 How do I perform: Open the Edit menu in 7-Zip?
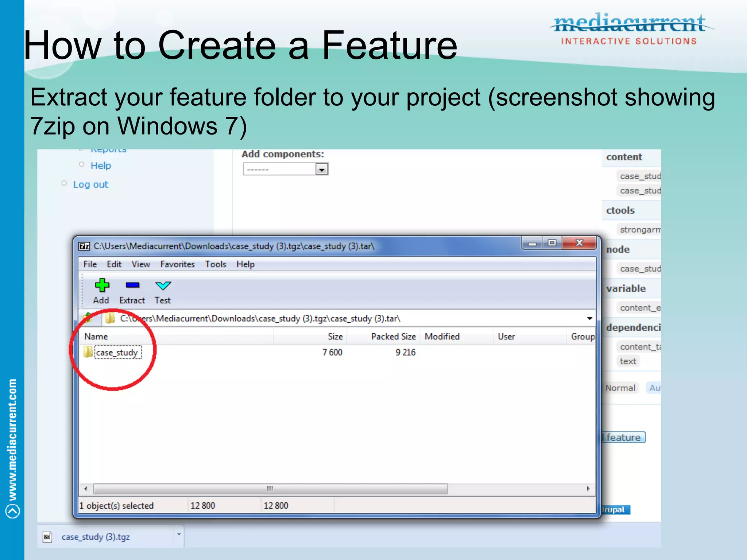[114, 264]
